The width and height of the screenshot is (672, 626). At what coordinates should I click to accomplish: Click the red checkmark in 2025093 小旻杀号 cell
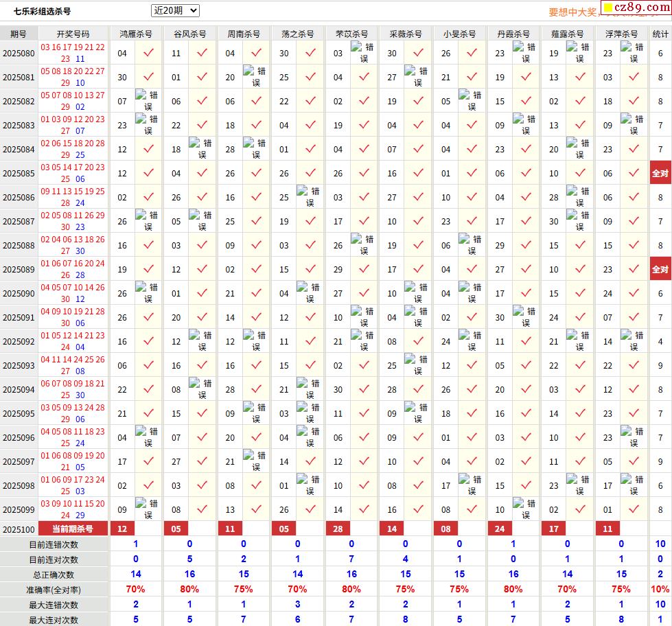point(472,364)
